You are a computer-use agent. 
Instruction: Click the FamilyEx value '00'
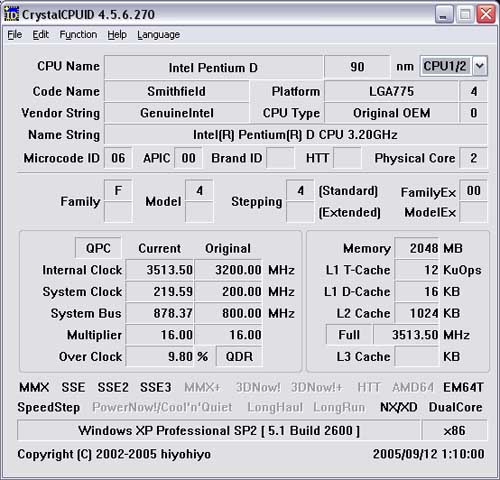[x=473, y=190]
